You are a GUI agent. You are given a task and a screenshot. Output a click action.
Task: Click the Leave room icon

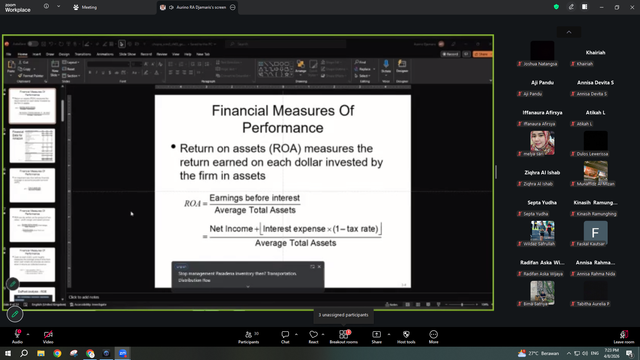pos(624,334)
